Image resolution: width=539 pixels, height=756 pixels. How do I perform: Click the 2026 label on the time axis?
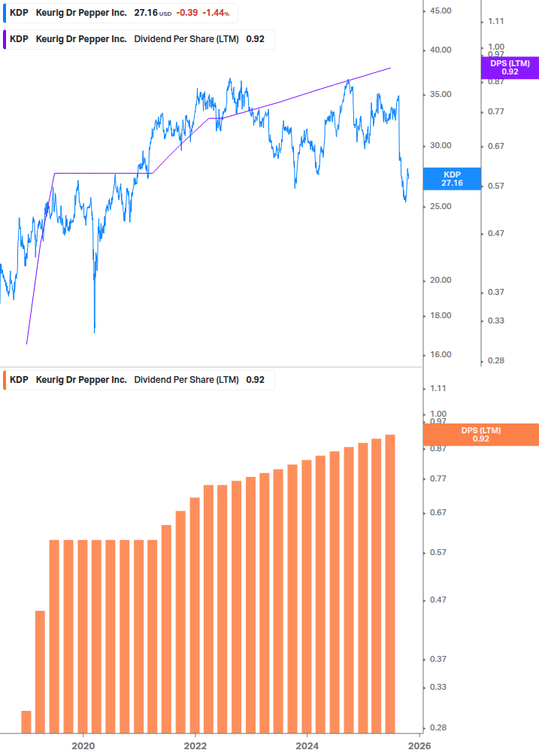(x=419, y=745)
